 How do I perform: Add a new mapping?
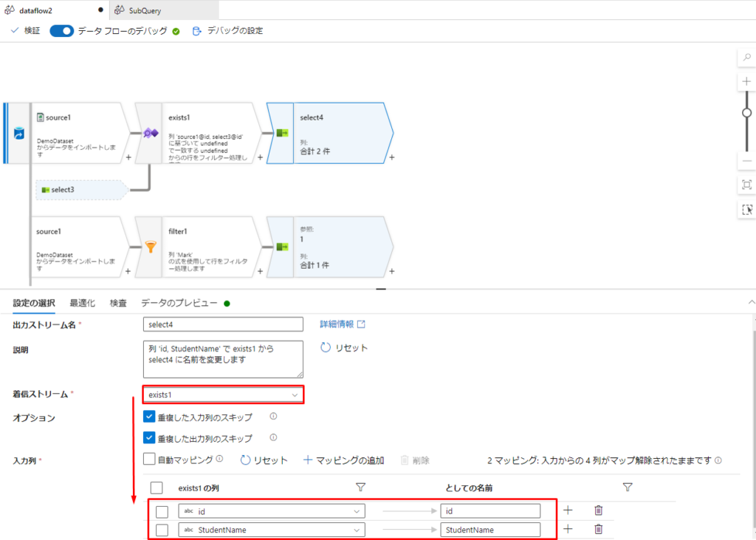coord(344,460)
